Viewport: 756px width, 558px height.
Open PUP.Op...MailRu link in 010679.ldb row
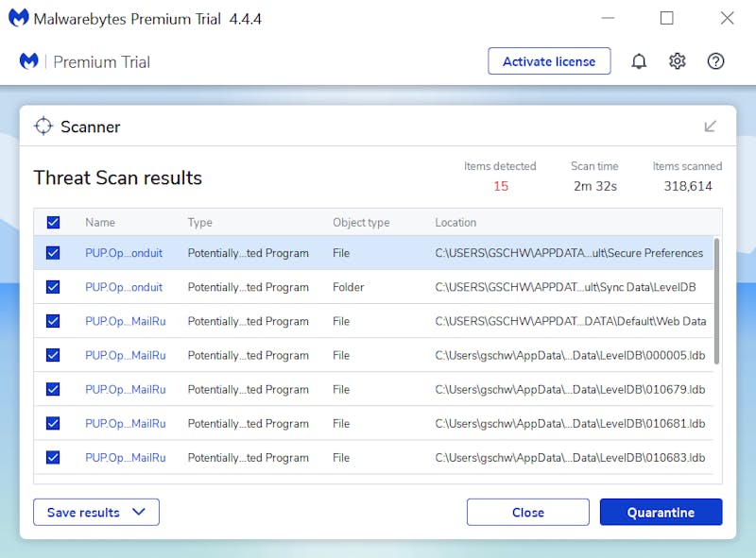coord(126,389)
